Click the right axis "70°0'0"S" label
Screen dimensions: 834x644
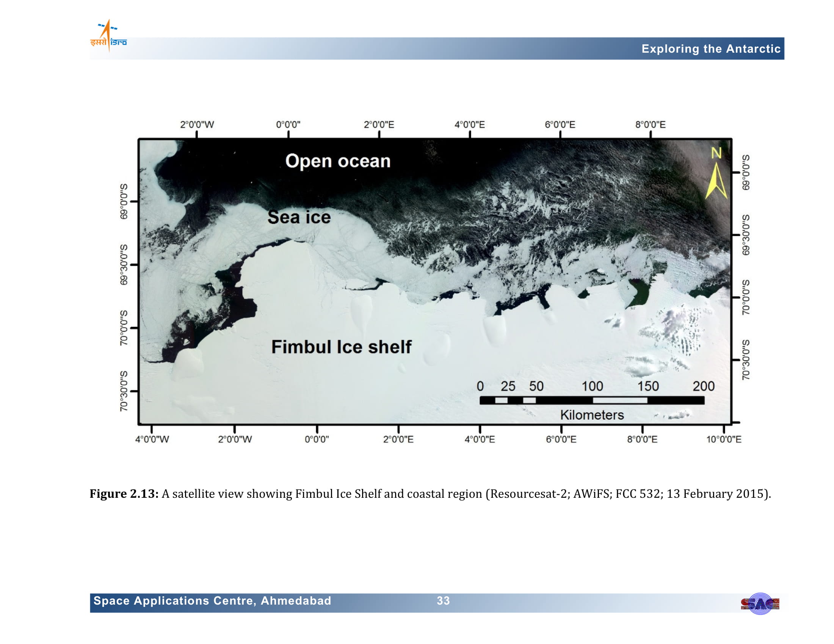[746, 297]
